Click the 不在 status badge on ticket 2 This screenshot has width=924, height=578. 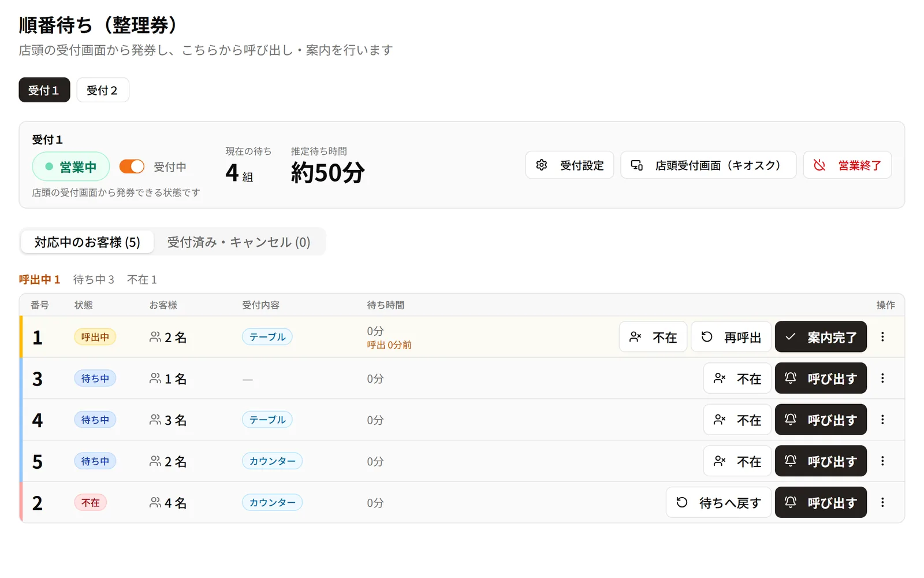[90, 503]
